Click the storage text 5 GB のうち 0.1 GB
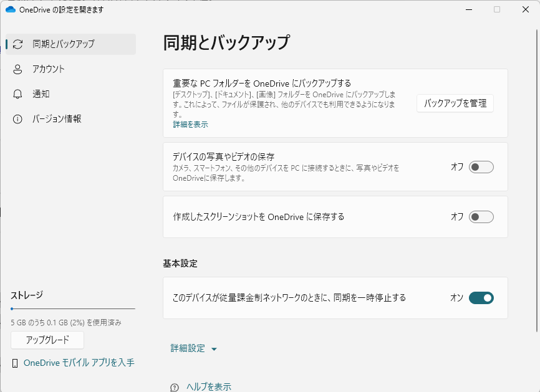Screen dimensions: 540x392 pyautogui.click(x=65, y=322)
